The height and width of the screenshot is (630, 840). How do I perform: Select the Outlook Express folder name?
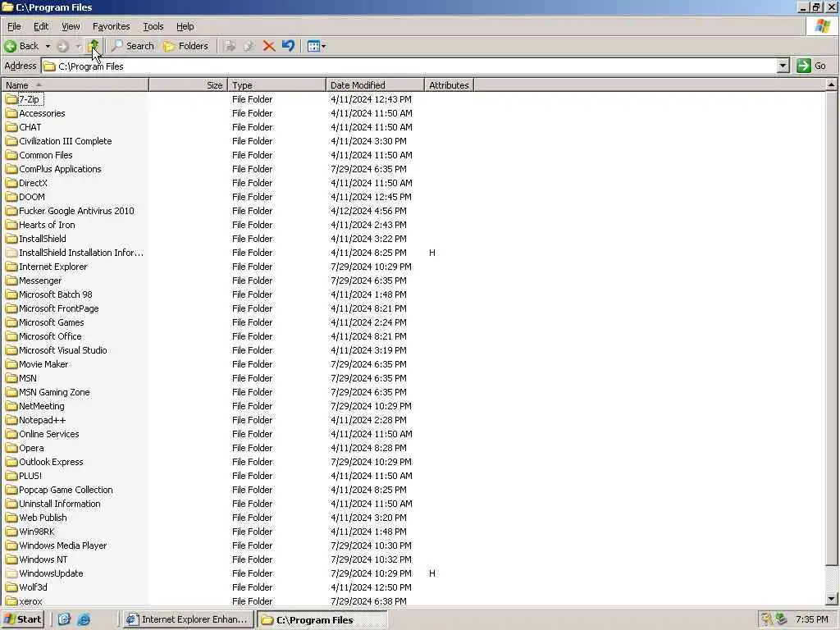pos(52,462)
